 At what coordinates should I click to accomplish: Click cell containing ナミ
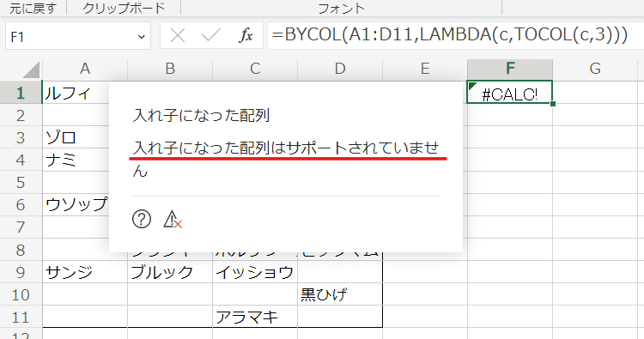(76, 160)
